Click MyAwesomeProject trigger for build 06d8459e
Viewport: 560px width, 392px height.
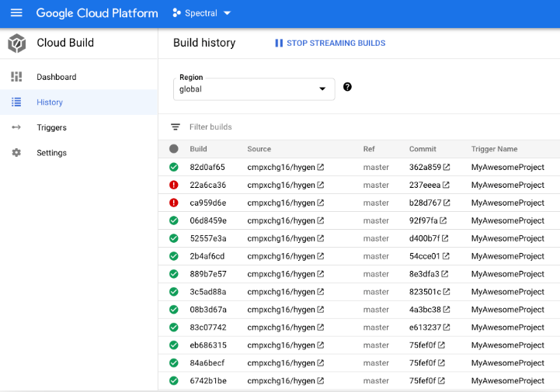point(507,220)
